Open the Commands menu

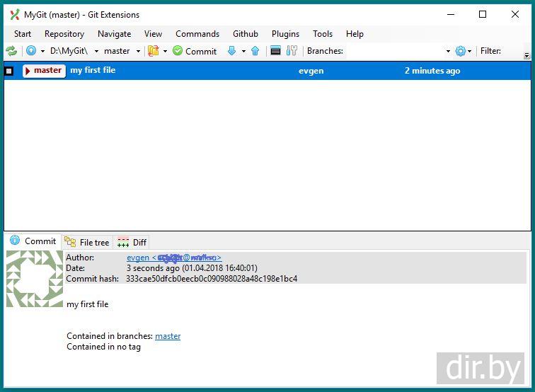click(x=197, y=33)
